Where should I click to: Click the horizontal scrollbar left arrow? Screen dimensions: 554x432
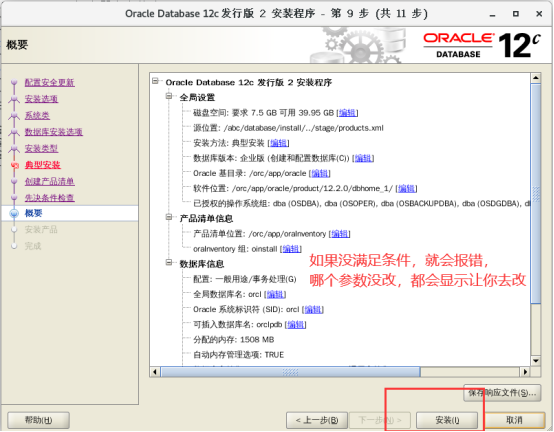(155, 372)
